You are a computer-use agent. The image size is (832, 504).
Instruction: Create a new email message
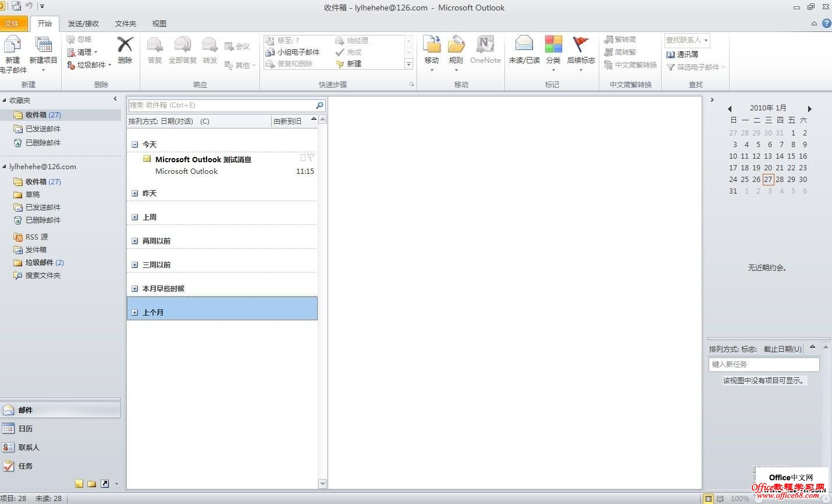point(12,51)
